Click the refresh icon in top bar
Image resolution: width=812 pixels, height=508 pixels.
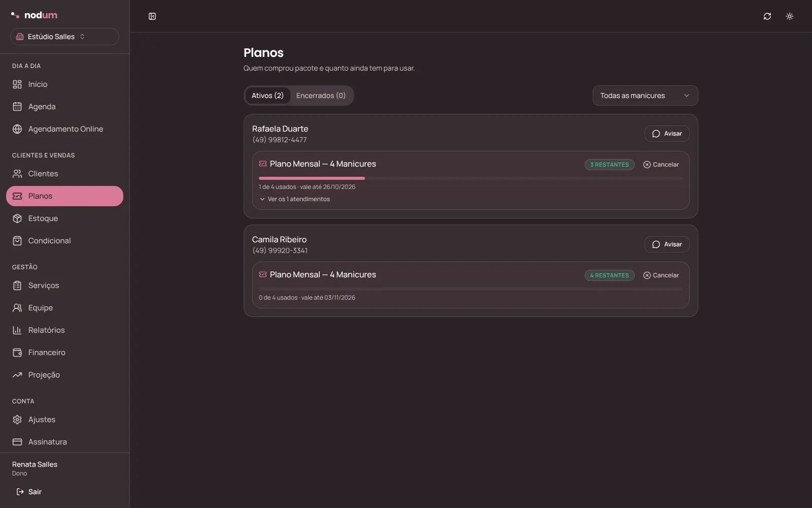coord(767,16)
